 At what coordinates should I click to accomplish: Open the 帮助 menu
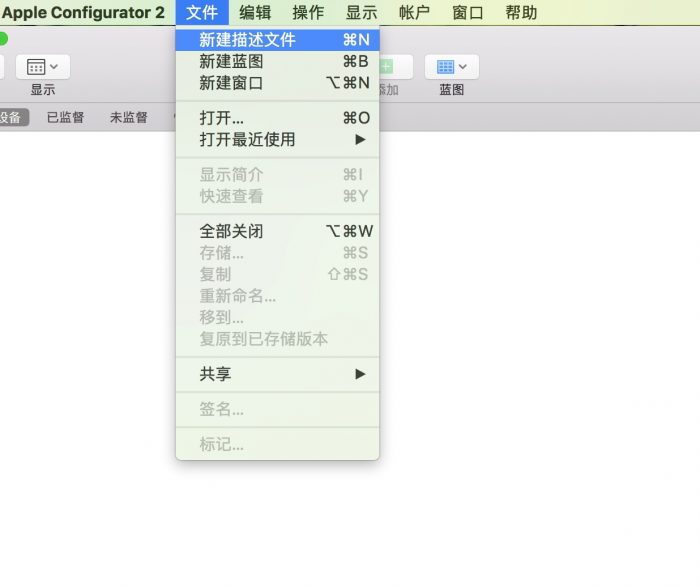[521, 13]
